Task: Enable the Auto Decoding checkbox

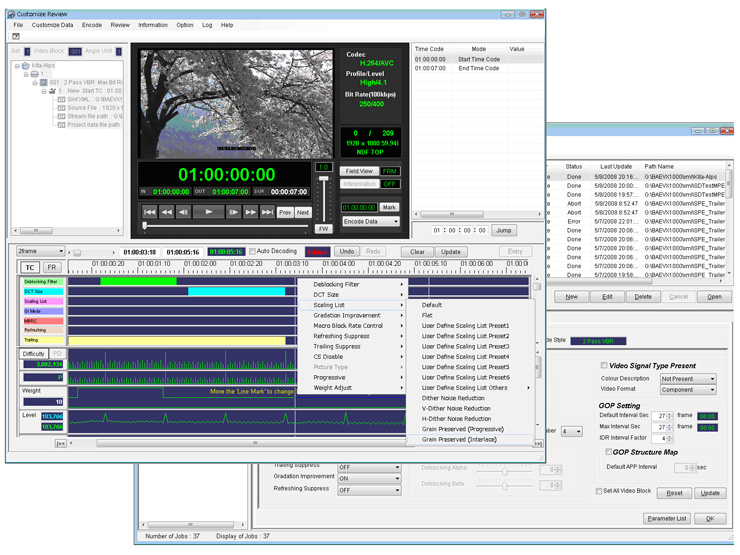Action: pos(252,251)
